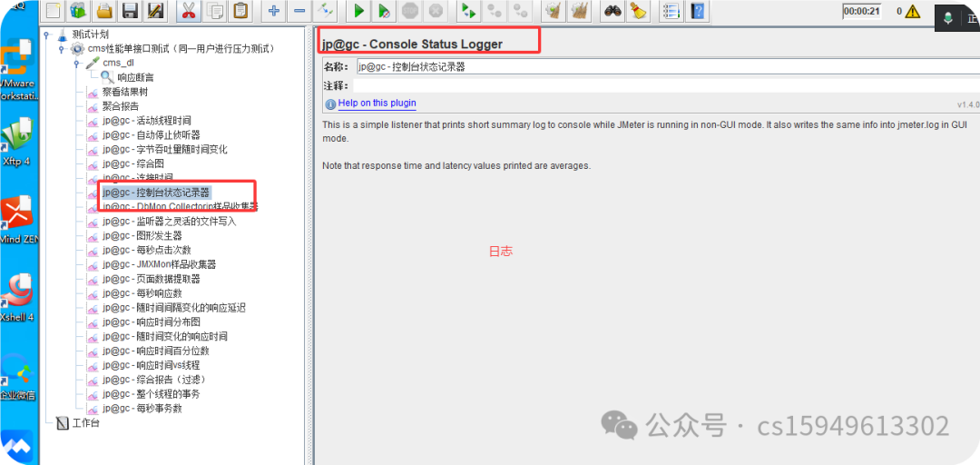Select jp@gc - 字节吞吐量随时间变化
Screen dimensions: 980x465
pos(165,150)
